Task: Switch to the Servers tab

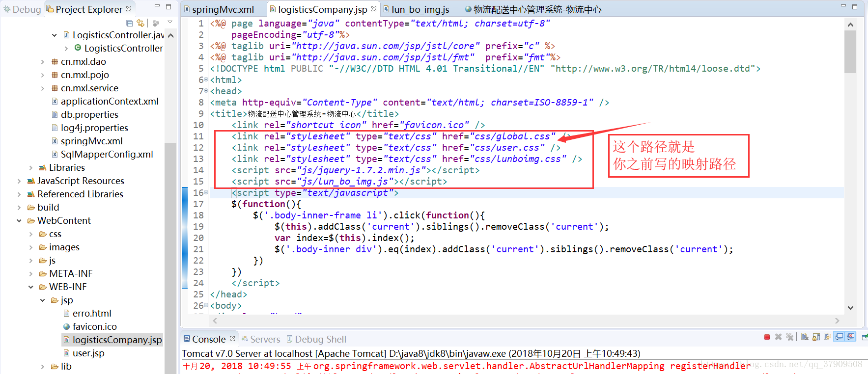Action: click(261, 339)
